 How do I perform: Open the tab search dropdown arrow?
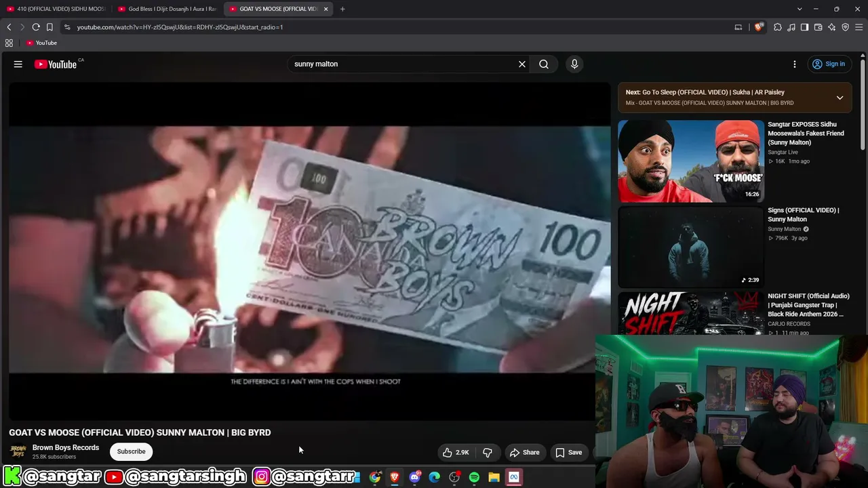click(x=800, y=9)
